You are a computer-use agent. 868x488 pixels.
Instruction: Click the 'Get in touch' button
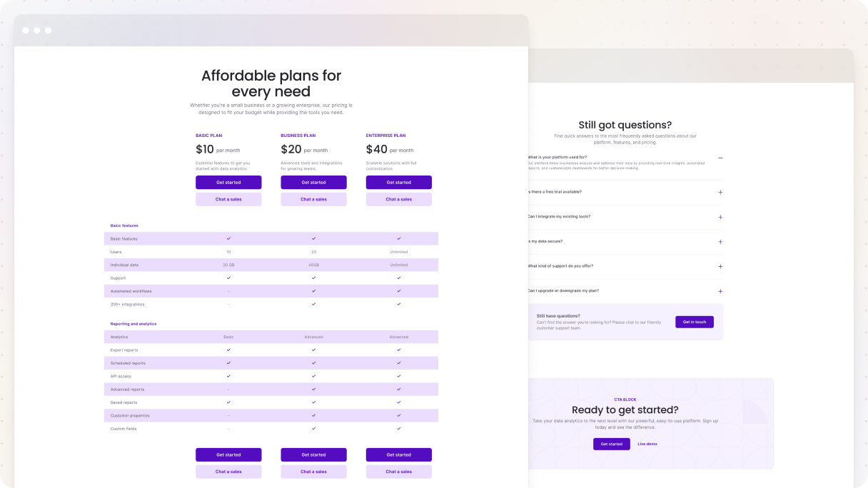694,322
